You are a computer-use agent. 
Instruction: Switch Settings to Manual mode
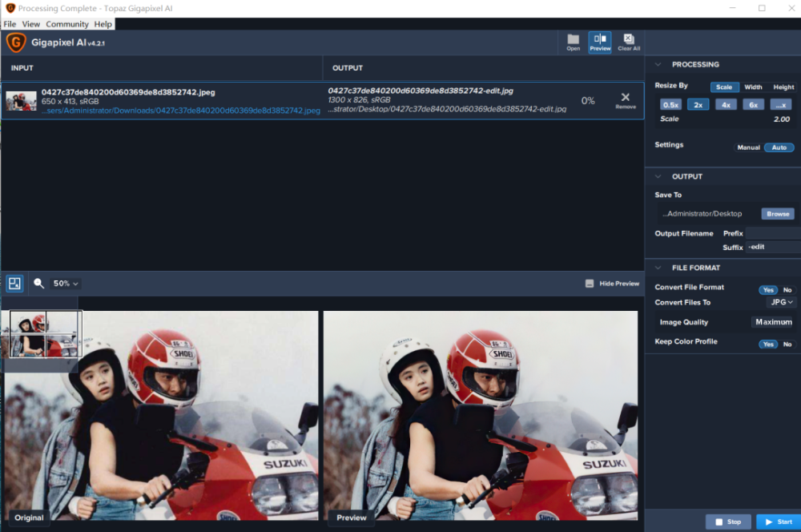pos(748,147)
